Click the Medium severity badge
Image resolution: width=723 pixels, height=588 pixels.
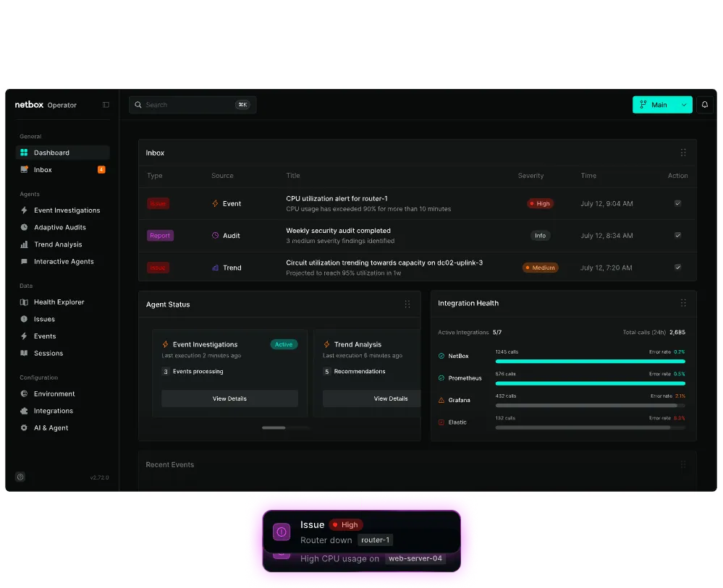tap(540, 268)
